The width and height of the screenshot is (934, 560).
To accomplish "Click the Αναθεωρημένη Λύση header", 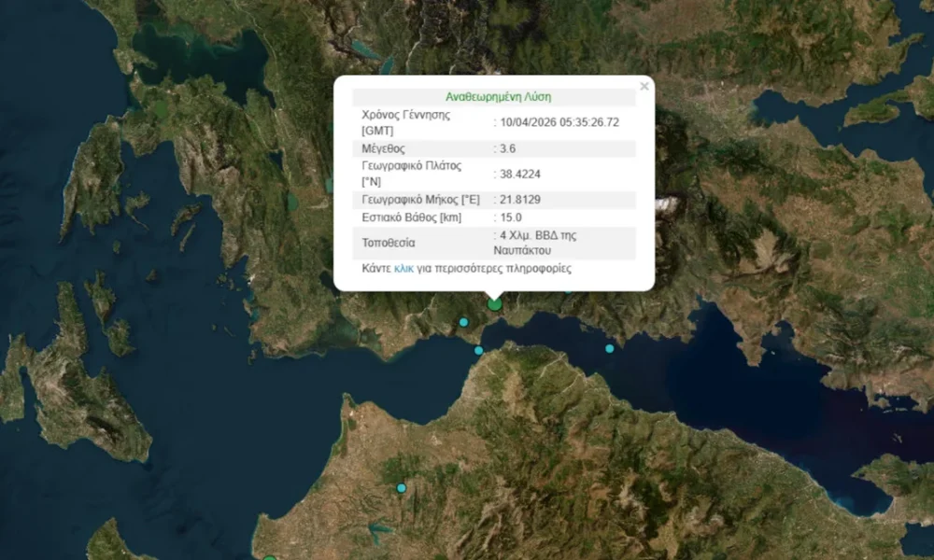I will tap(497, 95).
